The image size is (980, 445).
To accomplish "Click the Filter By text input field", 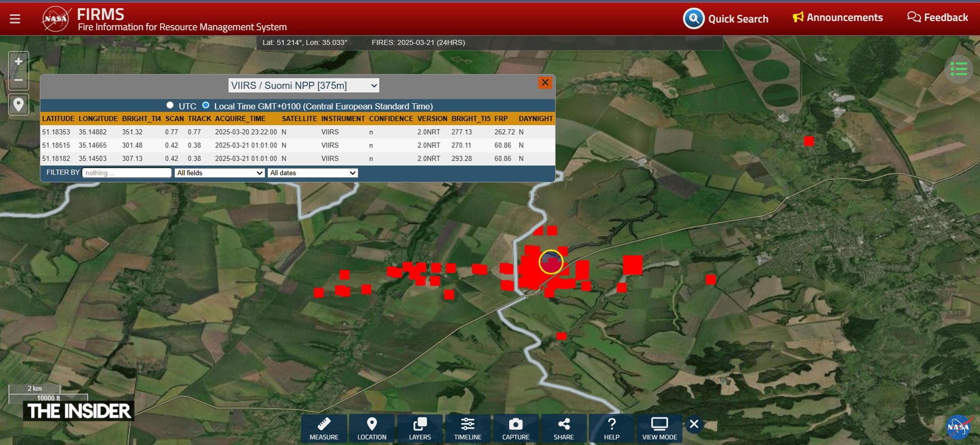I will tap(127, 173).
